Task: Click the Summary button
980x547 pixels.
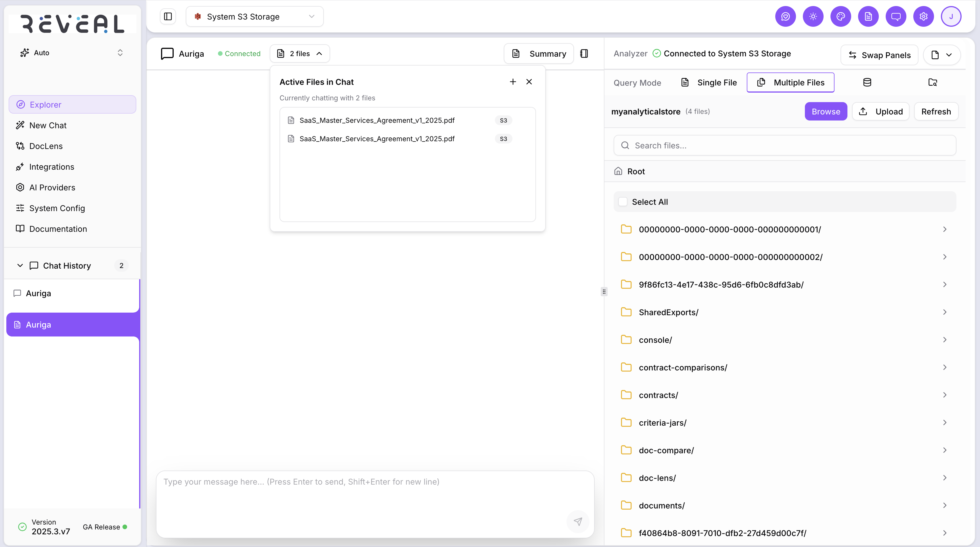Action: 539,53
